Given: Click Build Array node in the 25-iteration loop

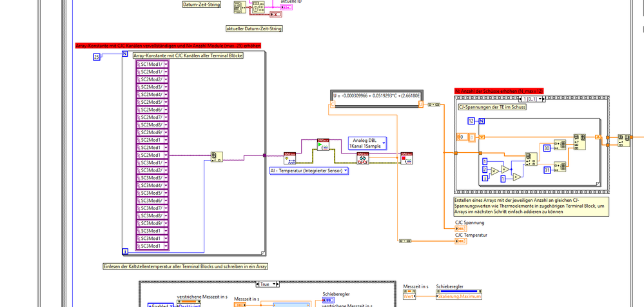Looking at the screenshot, I should tap(217, 157).
